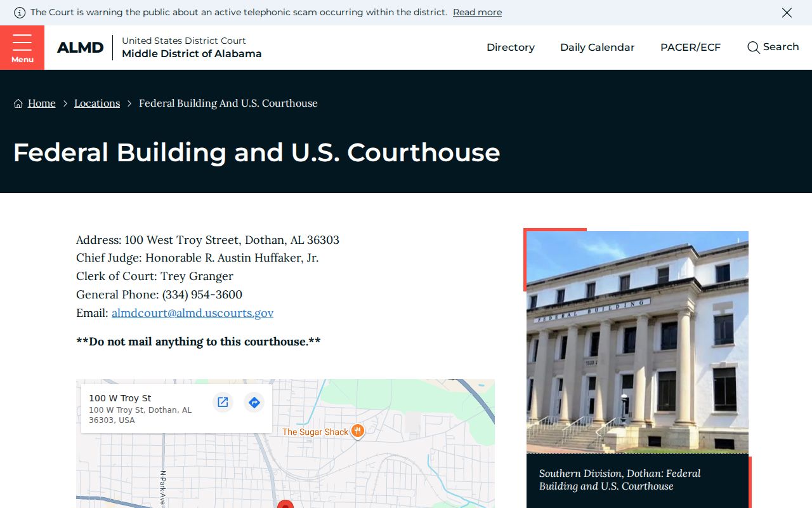Follow the Read more link
812x508 pixels.
(477, 12)
